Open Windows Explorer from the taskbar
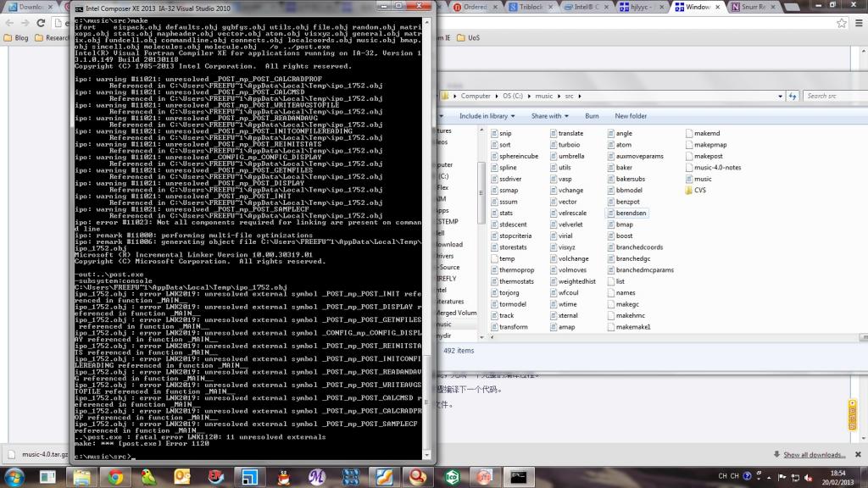 pos(82,477)
